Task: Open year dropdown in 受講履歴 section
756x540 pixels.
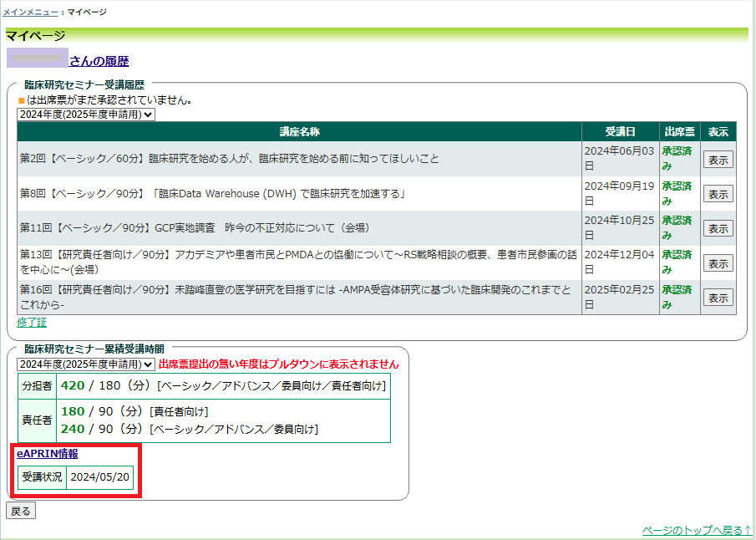Action: click(x=86, y=115)
